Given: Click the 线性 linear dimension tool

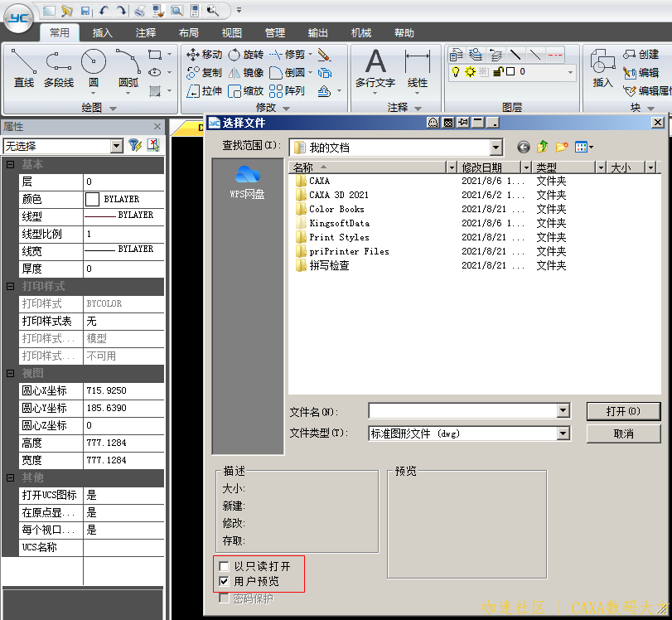Looking at the screenshot, I should 418,68.
